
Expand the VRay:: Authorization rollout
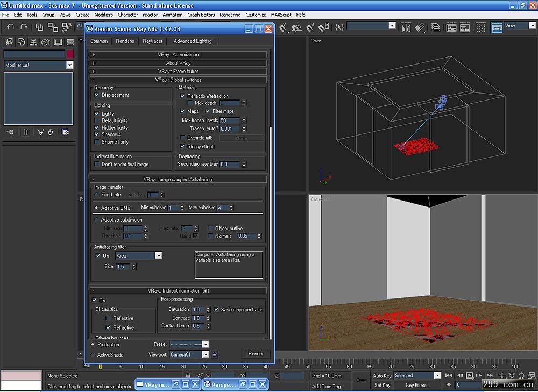(179, 54)
